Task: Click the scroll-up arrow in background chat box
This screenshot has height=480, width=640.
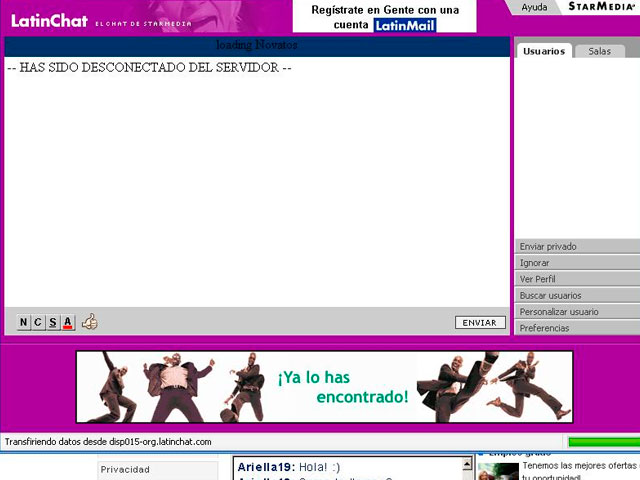Action: click(x=467, y=463)
